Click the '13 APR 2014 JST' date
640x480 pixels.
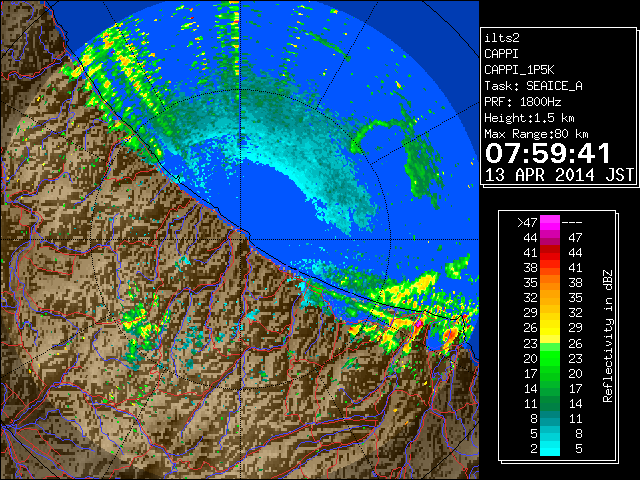(x=559, y=175)
